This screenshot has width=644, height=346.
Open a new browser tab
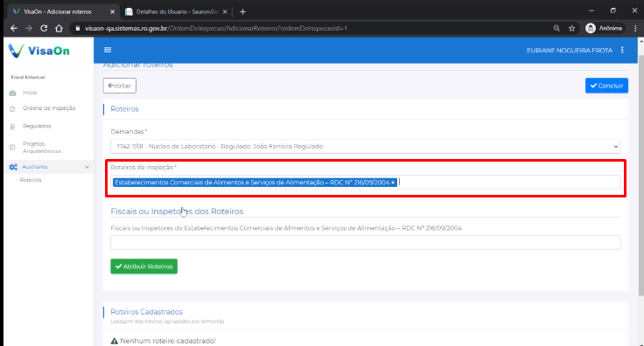pyautogui.click(x=242, y=12)
